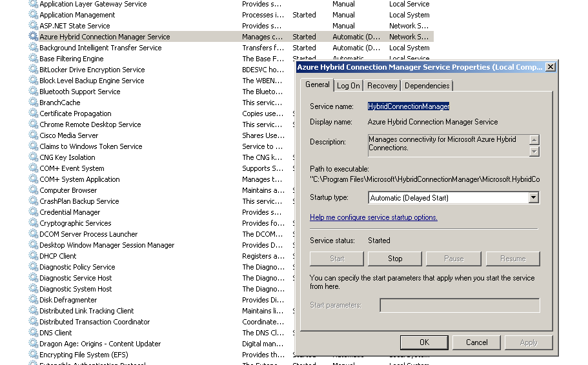The image size is (588, 365).
Task: Select the DNS Client service icon
Action: click(34, 333)
